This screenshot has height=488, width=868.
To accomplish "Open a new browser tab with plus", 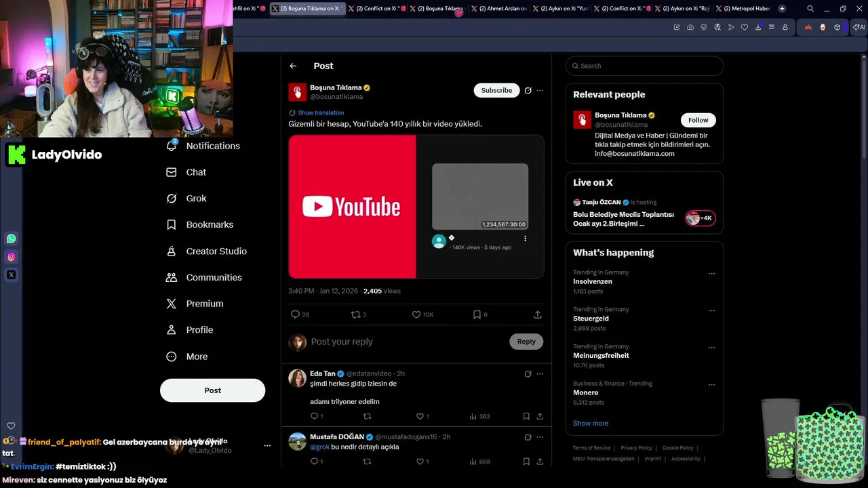I will pyautogui.click(x=782, y=9).
